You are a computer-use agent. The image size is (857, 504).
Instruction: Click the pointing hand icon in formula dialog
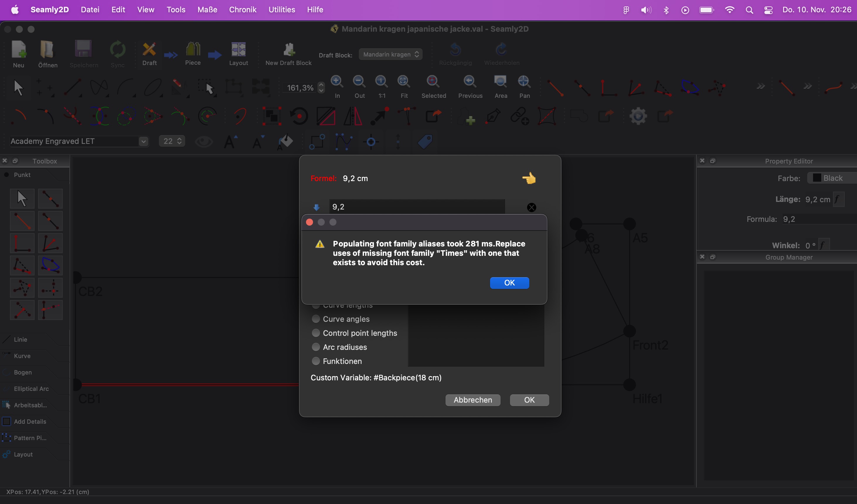pos(529,178)
